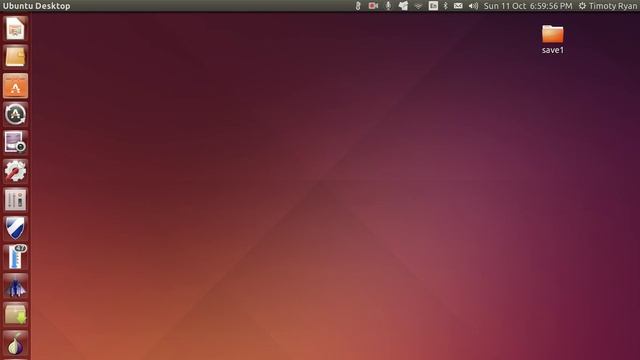Screen dimensions: 640x360
Task: Launch Tor Browser onion icon
Action: (x=16, y=343)
